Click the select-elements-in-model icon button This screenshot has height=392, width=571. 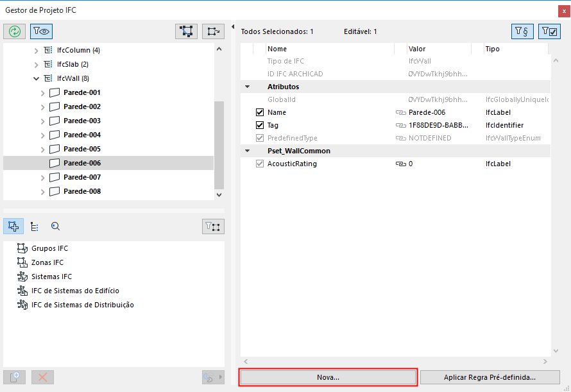187,30
